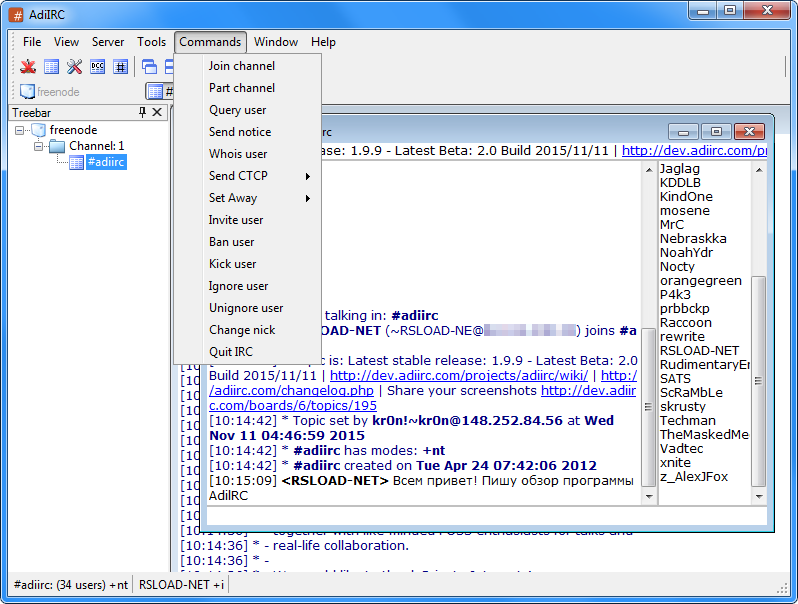The image size is (798, 604).
Task: Open the adiirc.com/changelog.php link
Action: coord(291,390)
